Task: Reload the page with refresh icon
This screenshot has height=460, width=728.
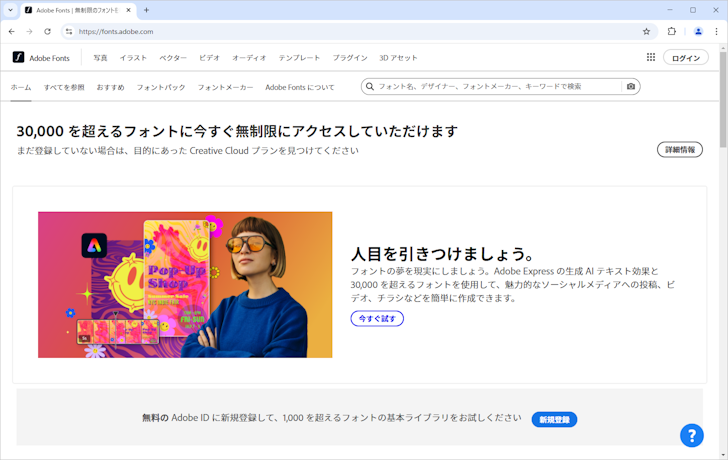Action: pyautogui.click(x=47, y=32)
